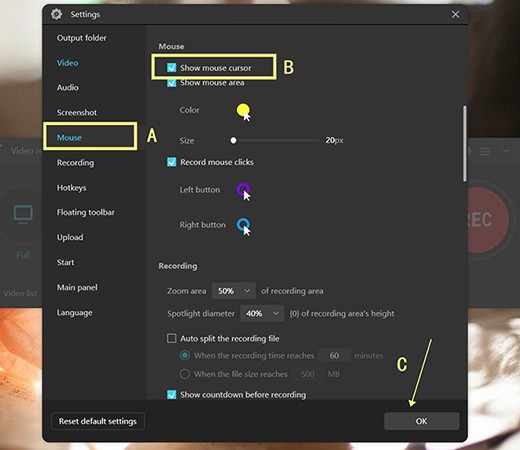Enable Auto split the recording file
Image resolution: width=520 pixels, height=450 pixels.
pyautogui.click(x=171, y=339)
